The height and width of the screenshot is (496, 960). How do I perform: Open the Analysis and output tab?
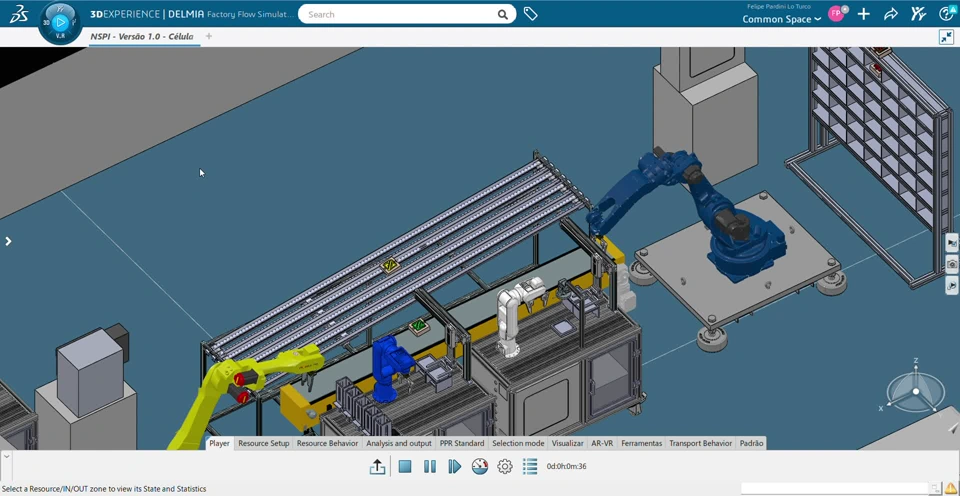tap(398, 443)
